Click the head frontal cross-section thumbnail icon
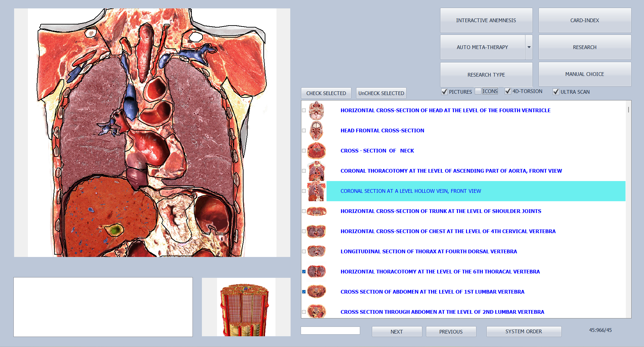Screen dimensions: 644x347 [x=316, y=131]
